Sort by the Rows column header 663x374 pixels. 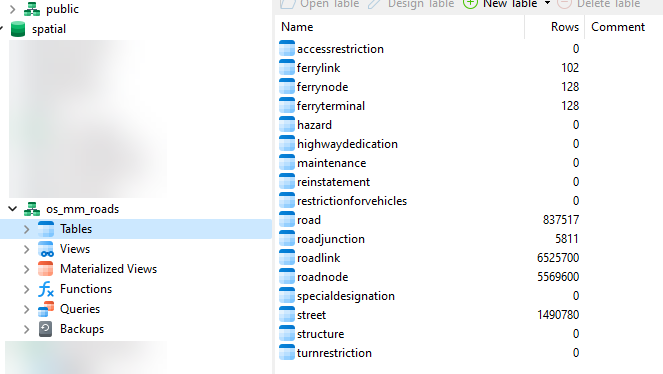pos(554,27)
